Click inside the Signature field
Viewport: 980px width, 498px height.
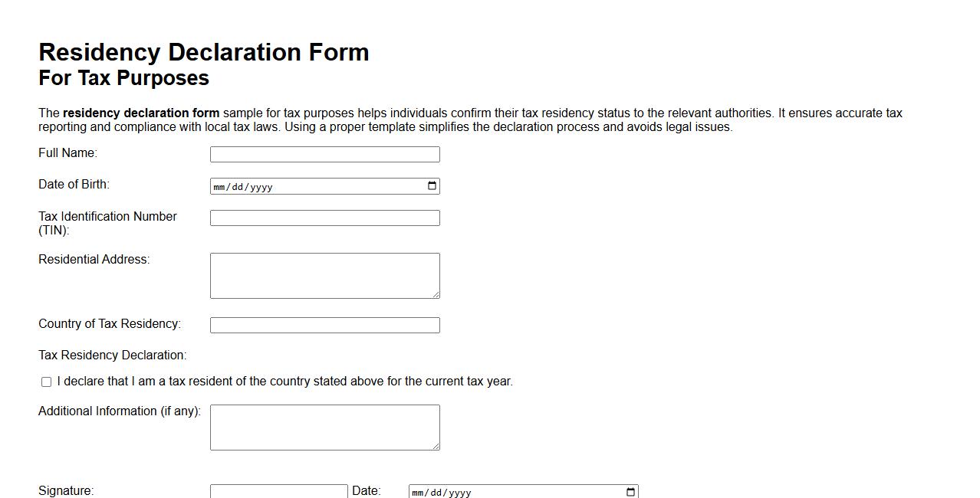[278, 491]
